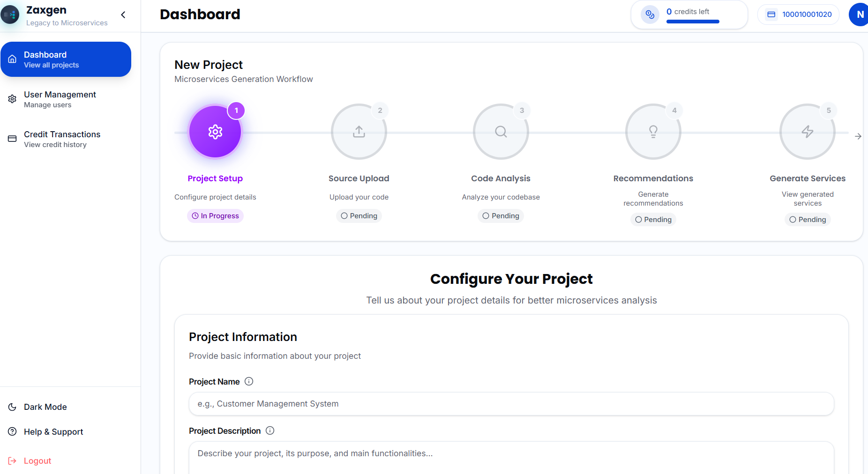Image resolution: width=868 pixels, height=474 pixels.
Task: Click the Source Upload step label
Action: coord(359,178)
